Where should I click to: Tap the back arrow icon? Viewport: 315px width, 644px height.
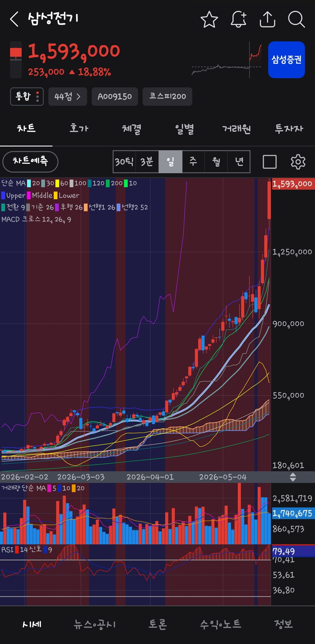pyautogui.click(x=14, y=19)
